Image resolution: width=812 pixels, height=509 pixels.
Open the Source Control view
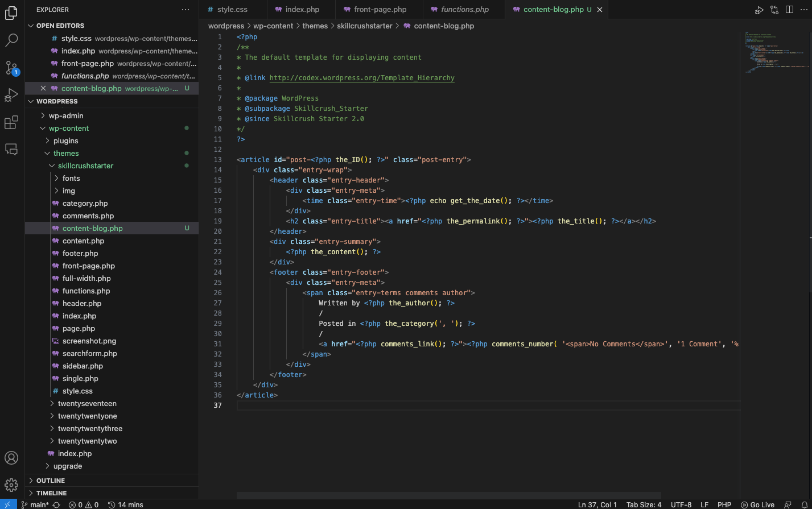(x=12, y=68)
